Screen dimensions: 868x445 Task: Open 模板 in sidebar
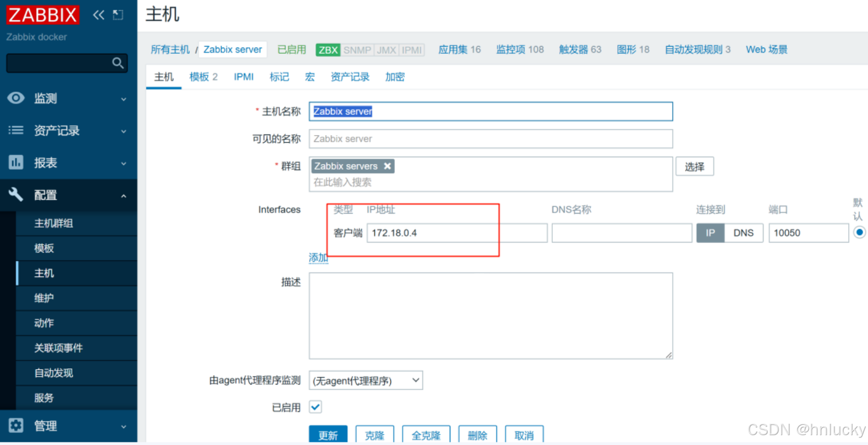click(x=77, y=248)
